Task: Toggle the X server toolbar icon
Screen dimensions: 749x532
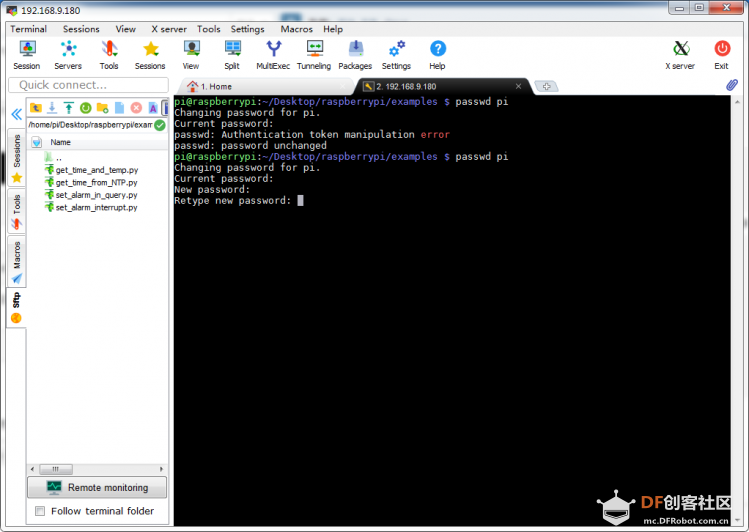Action: (x=680, y=55)
